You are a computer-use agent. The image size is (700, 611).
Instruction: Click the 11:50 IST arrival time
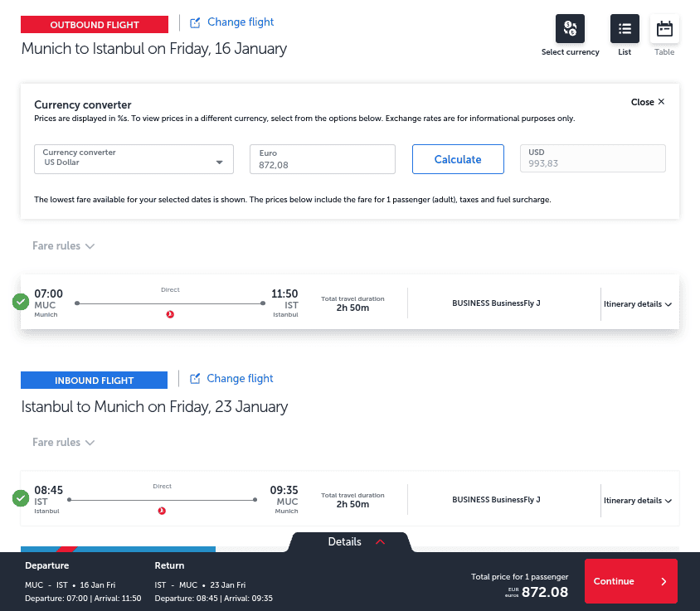284,293
